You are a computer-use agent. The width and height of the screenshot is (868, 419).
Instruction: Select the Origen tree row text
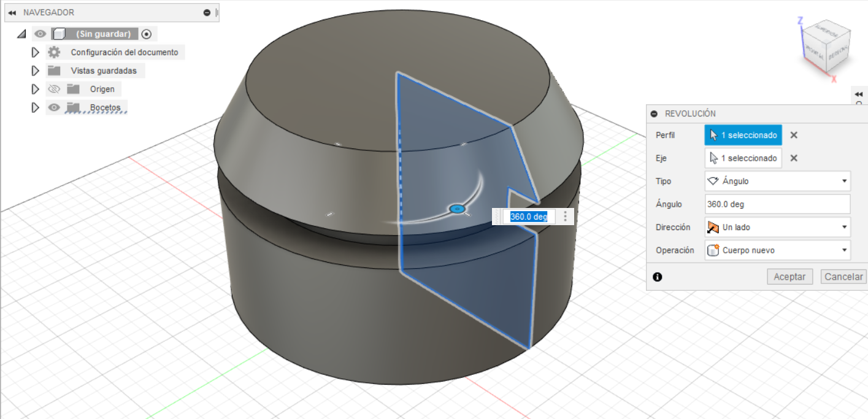(x=102, y=89)
